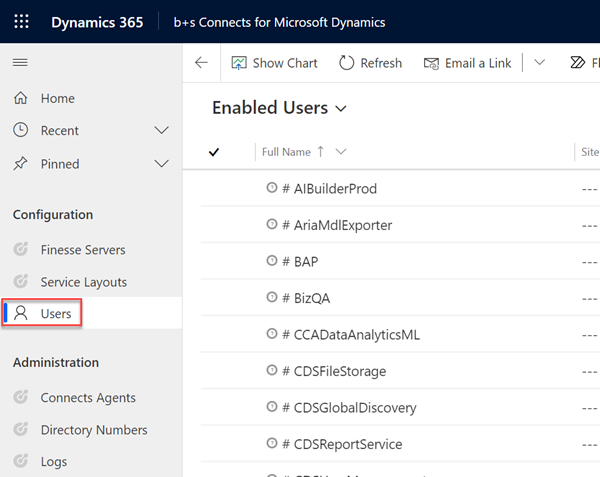Expand the Pinned section chevron
Viewport: 600px width, 477px height.
(161, 164)
